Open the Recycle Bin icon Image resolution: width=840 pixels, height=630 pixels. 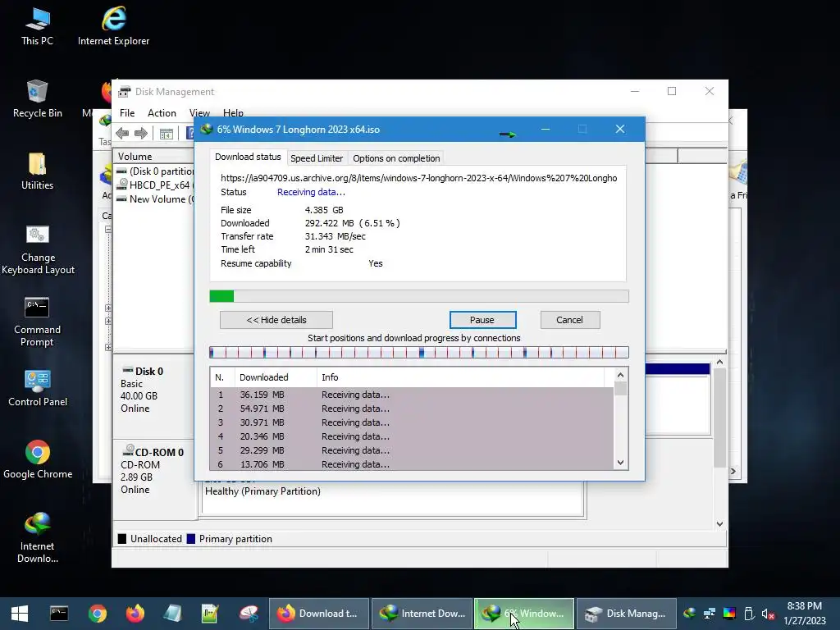click(x=37, y=99)
